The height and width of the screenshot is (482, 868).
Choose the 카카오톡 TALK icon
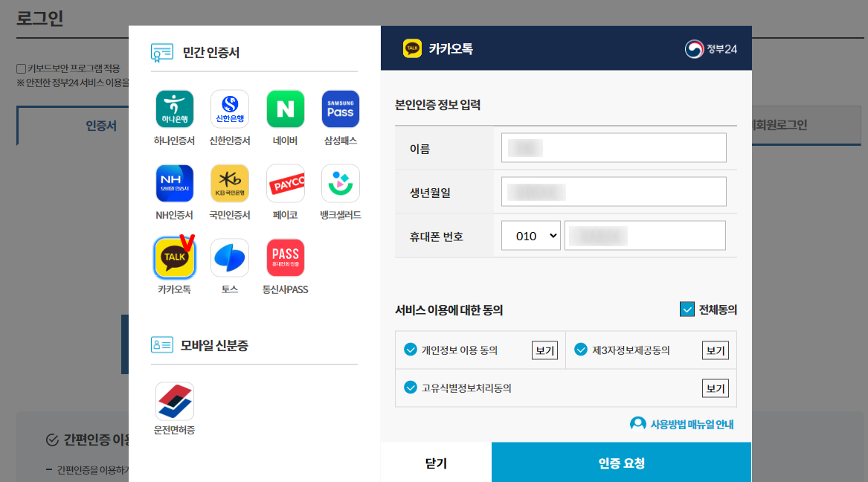click(x=174, y=257)
